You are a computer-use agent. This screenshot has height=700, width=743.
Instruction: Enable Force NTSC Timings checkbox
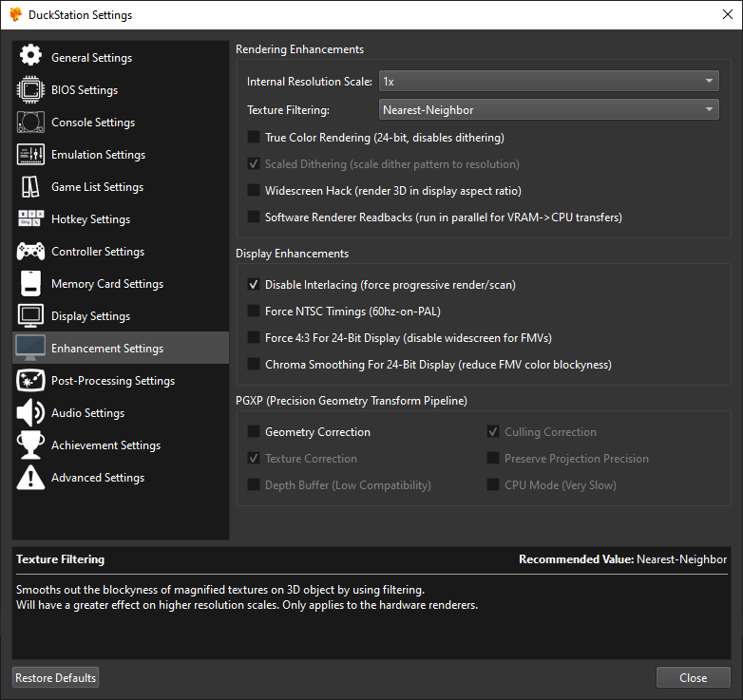pyautogui.click(x=254, y=312)
